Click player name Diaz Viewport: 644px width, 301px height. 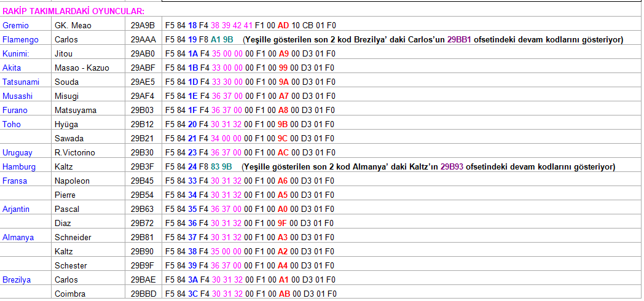point(63,224)
